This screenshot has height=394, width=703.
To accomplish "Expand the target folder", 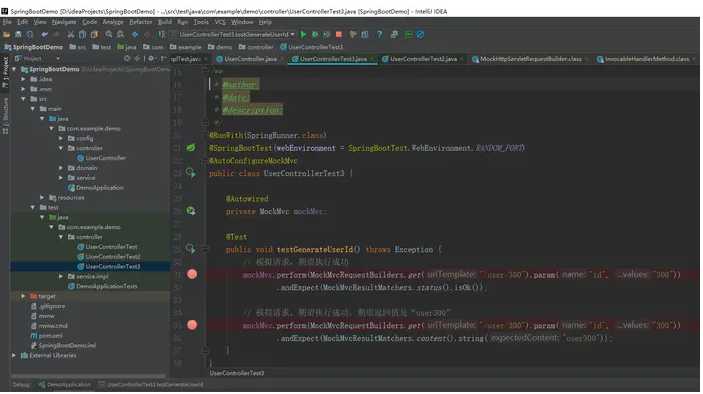I will coord(23,296).
